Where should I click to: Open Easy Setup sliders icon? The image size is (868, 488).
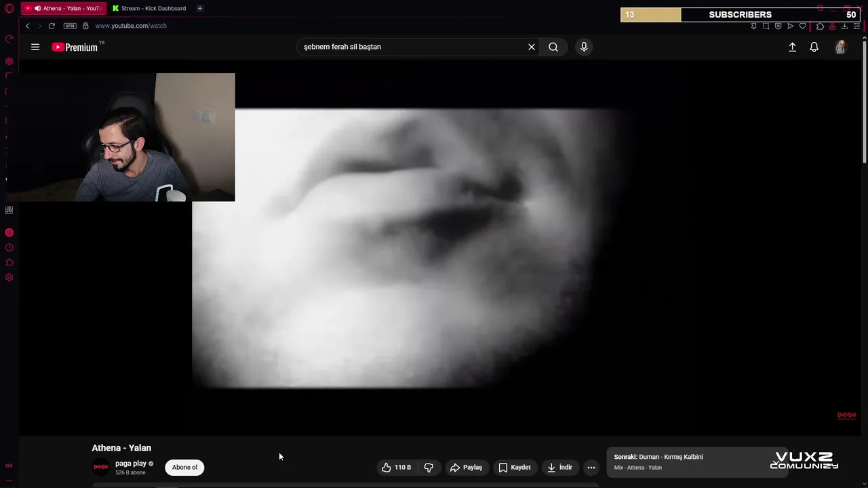(x=856, y=26)
